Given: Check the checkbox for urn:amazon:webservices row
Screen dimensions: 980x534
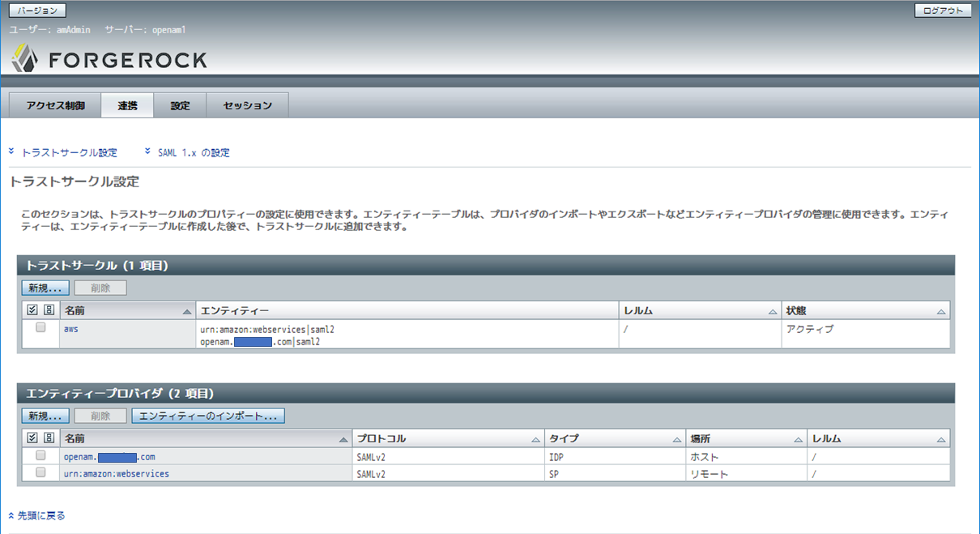Looking at the screenshot, I should (x=40, y=474).
